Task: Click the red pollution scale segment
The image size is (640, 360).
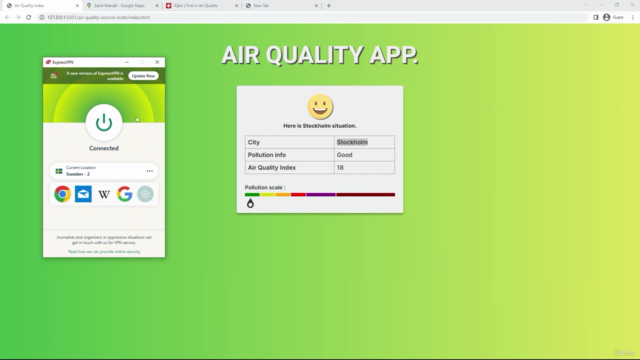Action: tap(298, 195)
